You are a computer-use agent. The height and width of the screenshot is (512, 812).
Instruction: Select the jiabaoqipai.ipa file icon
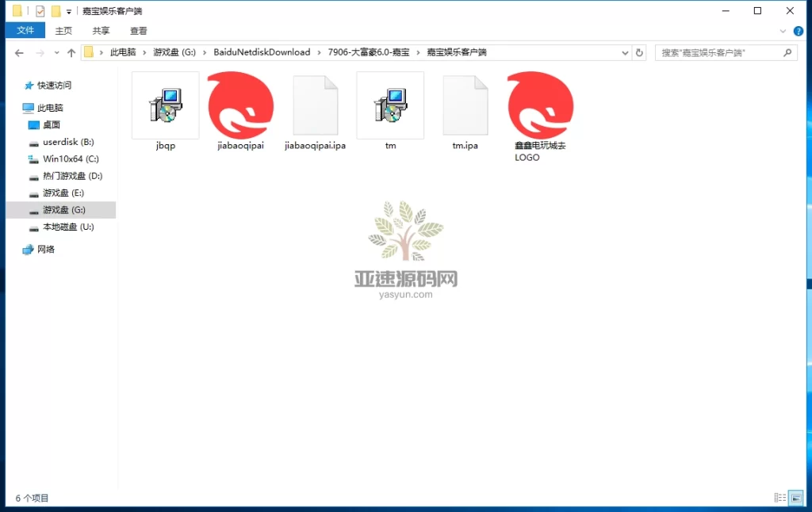pos(315,105)
